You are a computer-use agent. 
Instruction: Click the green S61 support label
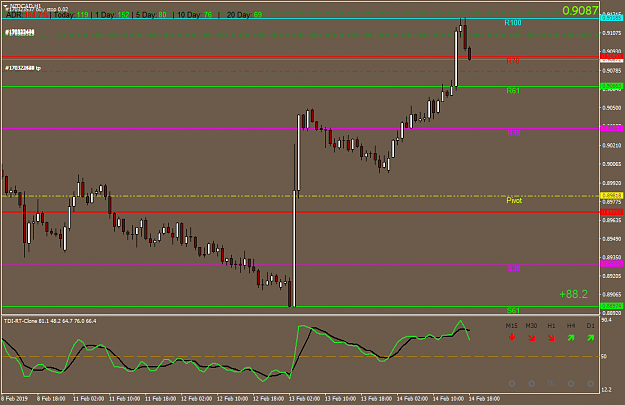tap(513, 310)
